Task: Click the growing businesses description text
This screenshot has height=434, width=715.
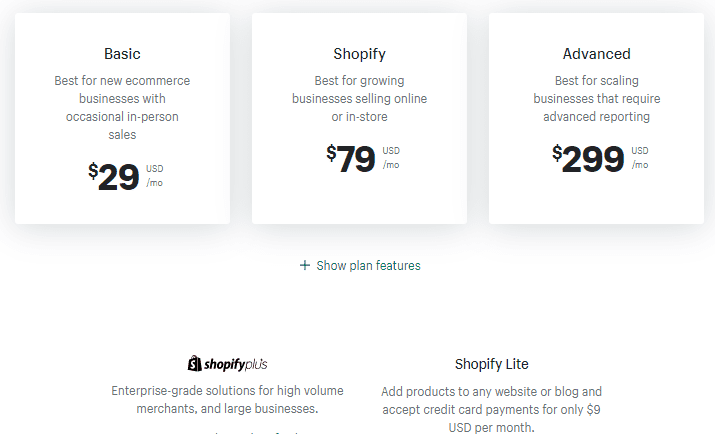Action: 359,98
